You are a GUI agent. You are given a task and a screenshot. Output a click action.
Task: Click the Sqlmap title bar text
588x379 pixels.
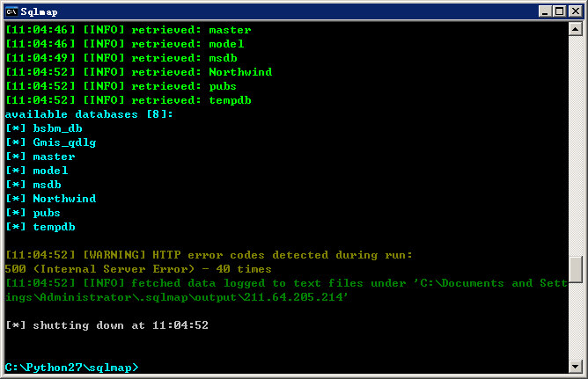pyautogui.click(x=39, y=12)
